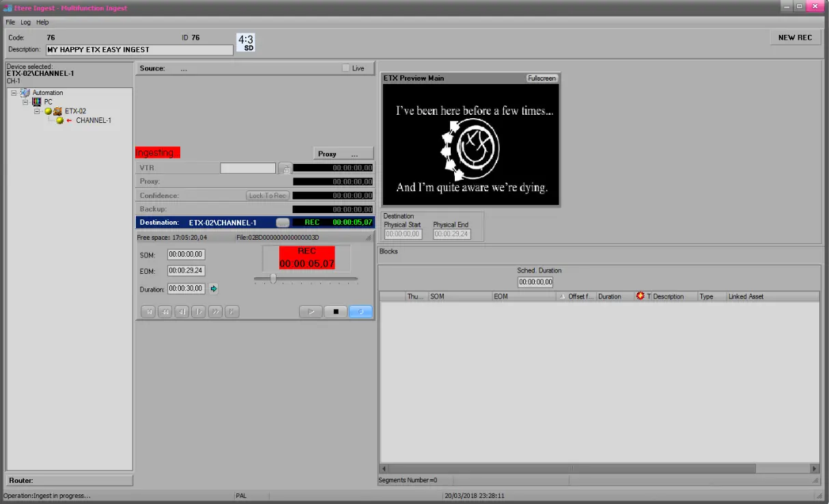The height and width of the screenshot is (504, 829).
Task: Open the Log menu
Action: [x=25, y=23]
